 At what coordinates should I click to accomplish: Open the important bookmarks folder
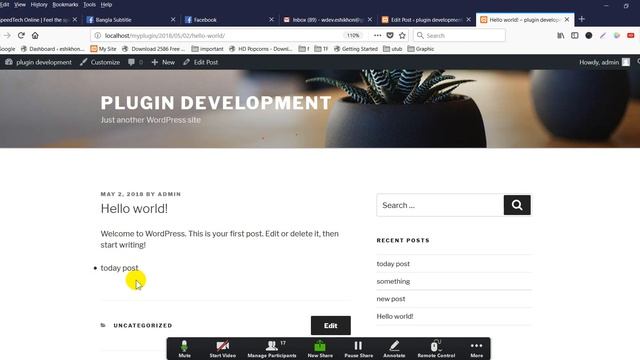[207, 49]
